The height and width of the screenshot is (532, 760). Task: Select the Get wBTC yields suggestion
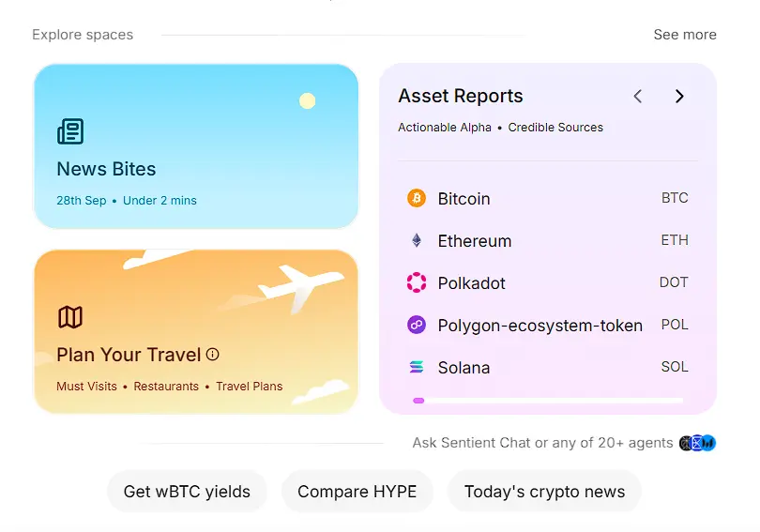point(187,492)
